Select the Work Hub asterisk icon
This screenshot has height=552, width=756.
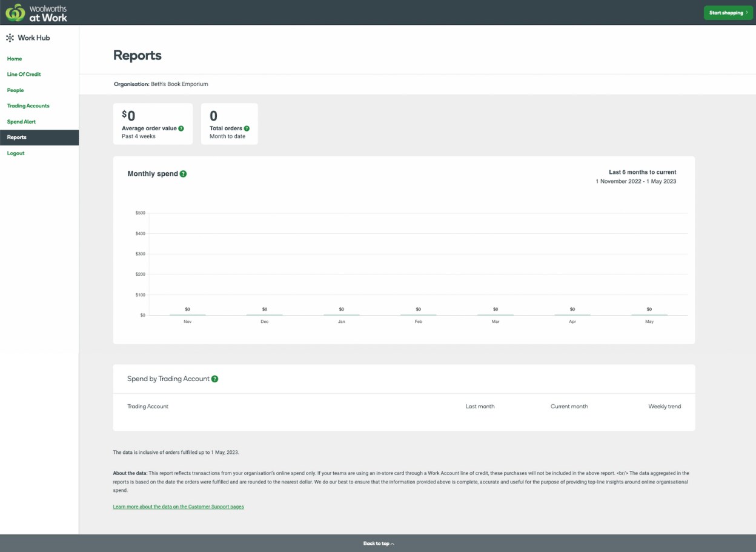coord(9,38)
